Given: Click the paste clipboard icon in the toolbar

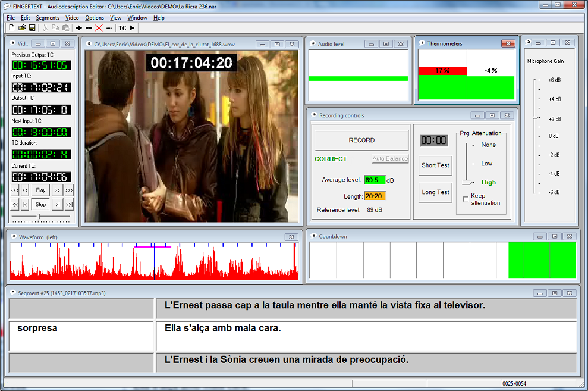Looking at the screenshot, I should click(x=65, y=28).
